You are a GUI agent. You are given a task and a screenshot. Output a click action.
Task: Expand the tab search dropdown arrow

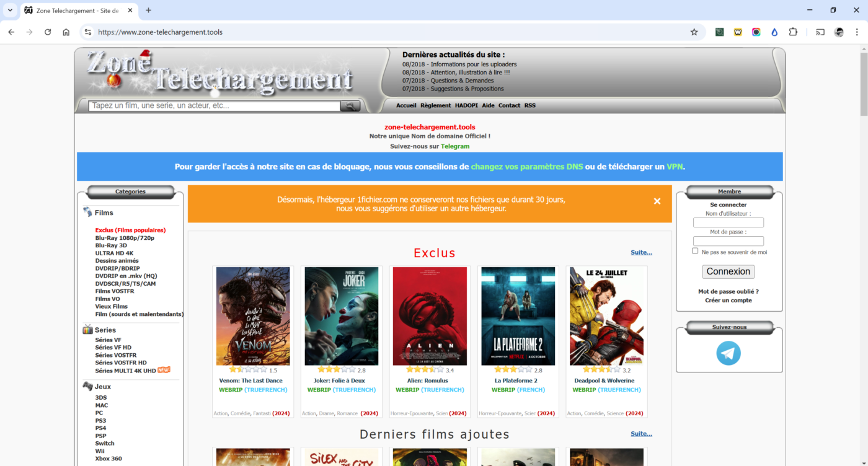pyautogui.click(x=10, y=11)
